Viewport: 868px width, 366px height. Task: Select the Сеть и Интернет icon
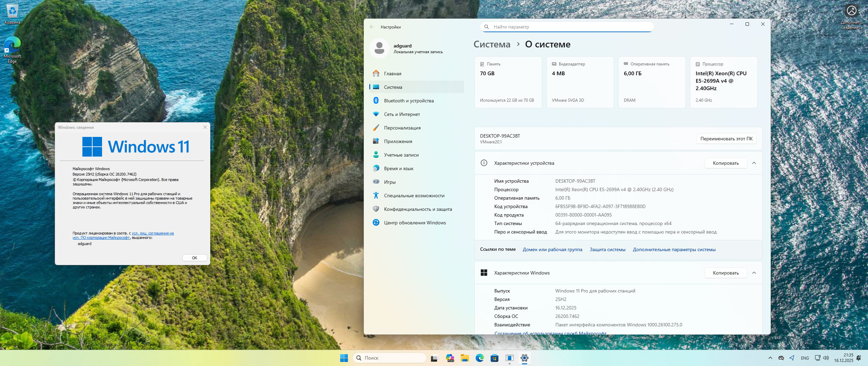tap(376, 114)
